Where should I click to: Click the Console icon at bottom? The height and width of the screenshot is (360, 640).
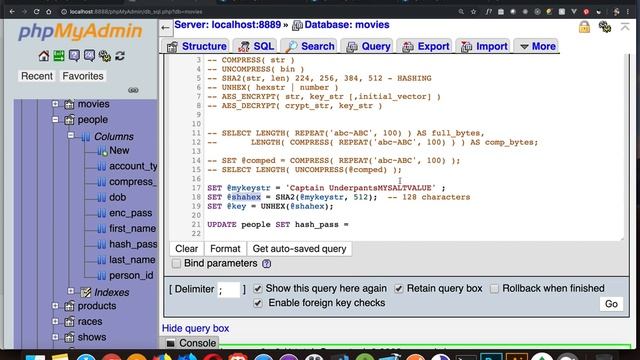coord(171,343)
